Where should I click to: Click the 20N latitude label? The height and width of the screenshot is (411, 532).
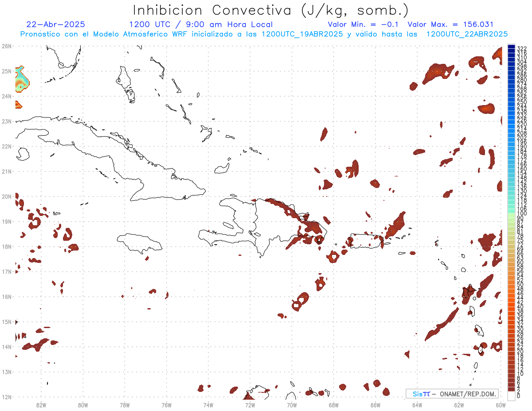tap(7, 196)
